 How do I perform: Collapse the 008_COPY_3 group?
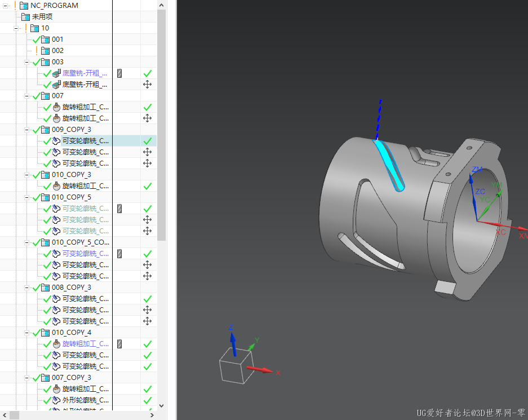26,288
